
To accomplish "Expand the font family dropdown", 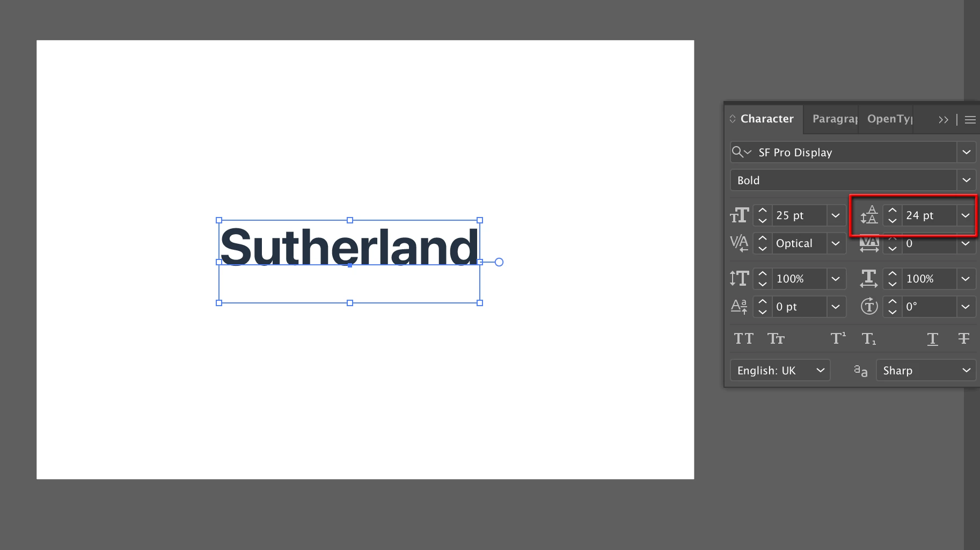I will [x=966, y=152].
